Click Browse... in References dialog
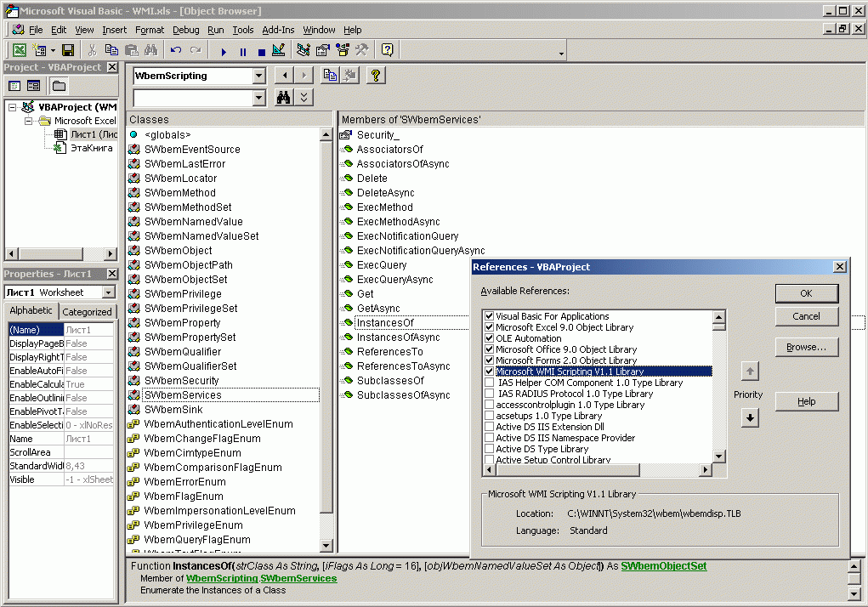The width and height of the screenshot is (868, 607). coord(807,348)
